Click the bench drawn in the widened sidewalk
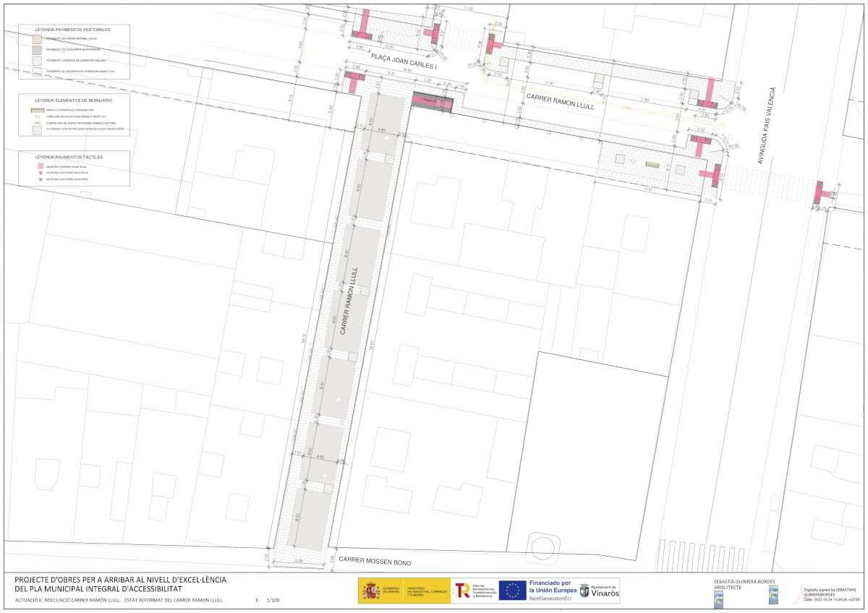Viewport: 868px width, 613px height. [653, 166]
